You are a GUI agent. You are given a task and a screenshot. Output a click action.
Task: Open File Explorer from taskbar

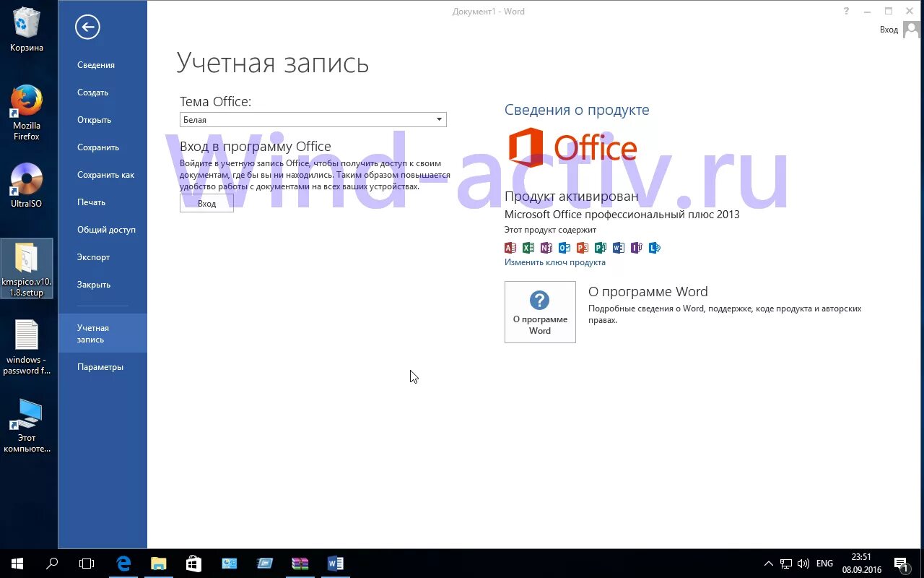tap(158, 564)
